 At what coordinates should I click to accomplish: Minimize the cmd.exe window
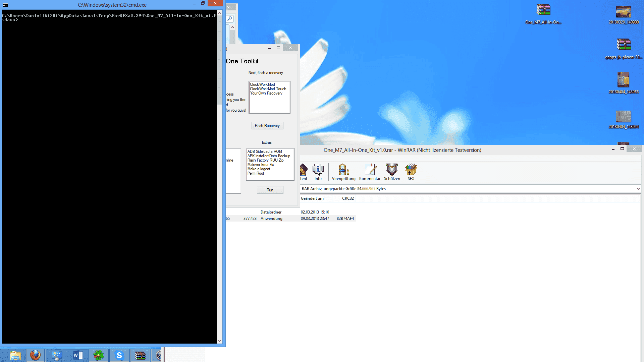194,3
